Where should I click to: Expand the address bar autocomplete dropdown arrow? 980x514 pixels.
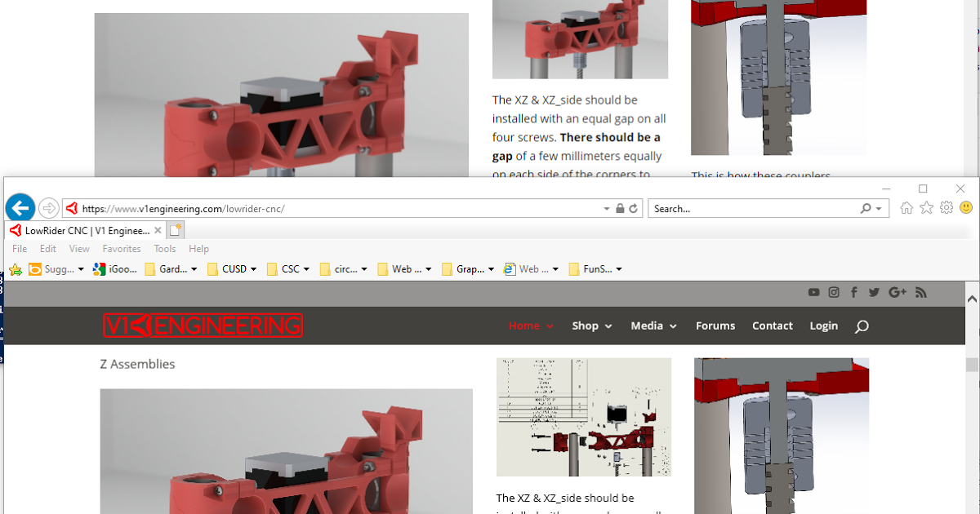pyautogui.click(x=607, y=209)
